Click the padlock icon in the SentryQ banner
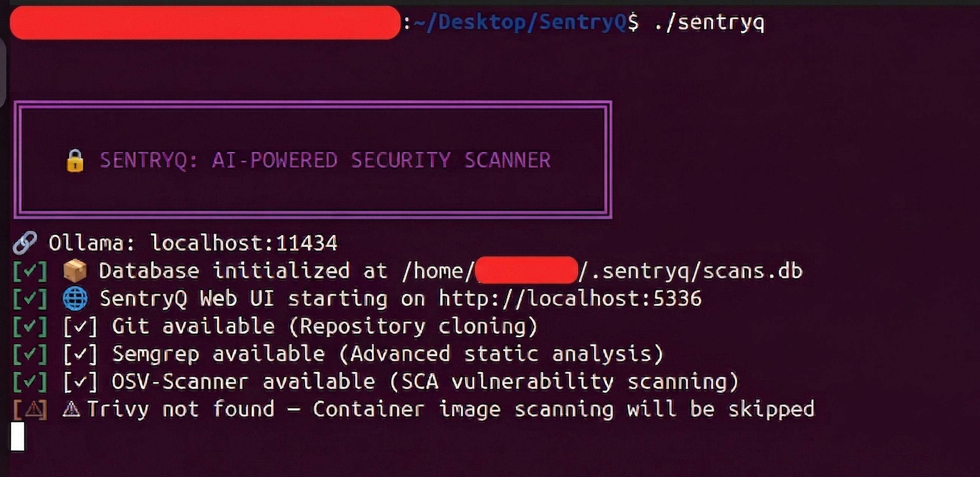980x477 pixels. tap(75, 161)
